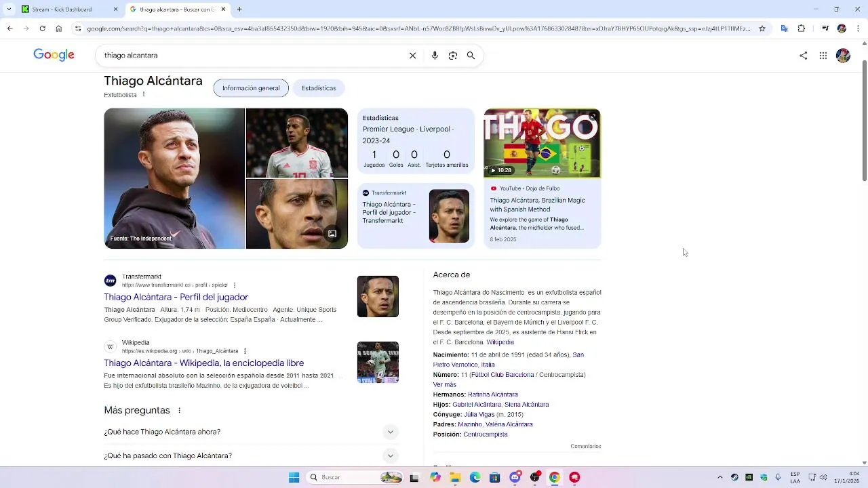Open more options for Wikipedia result
Image resolution: width=868 pixels, height=488 pixels.
[245, 351]
